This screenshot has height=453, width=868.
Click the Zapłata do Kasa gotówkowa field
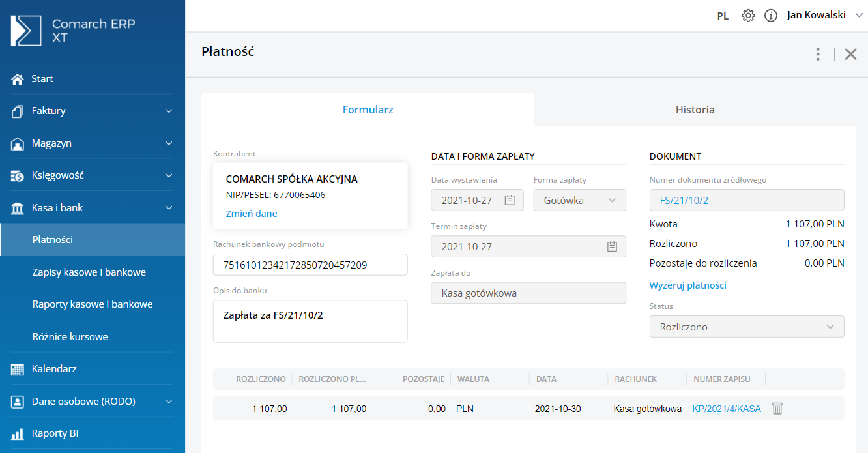pos(528,293)
